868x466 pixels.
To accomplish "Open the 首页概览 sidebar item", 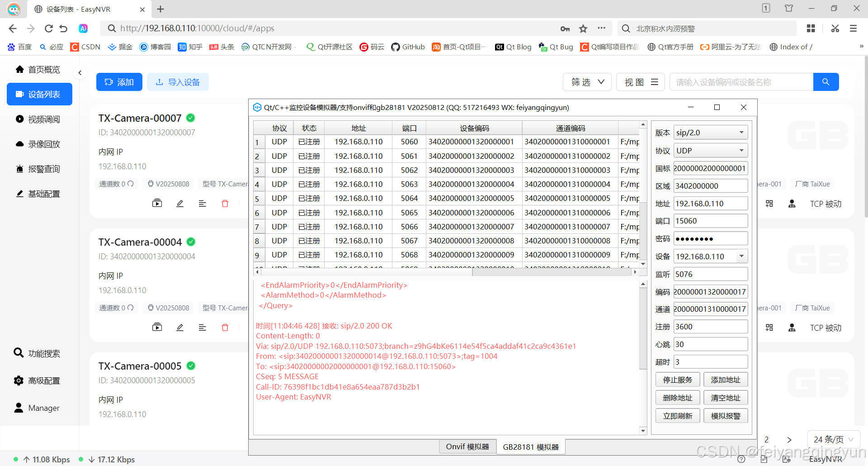I will (x=38, y=69).
